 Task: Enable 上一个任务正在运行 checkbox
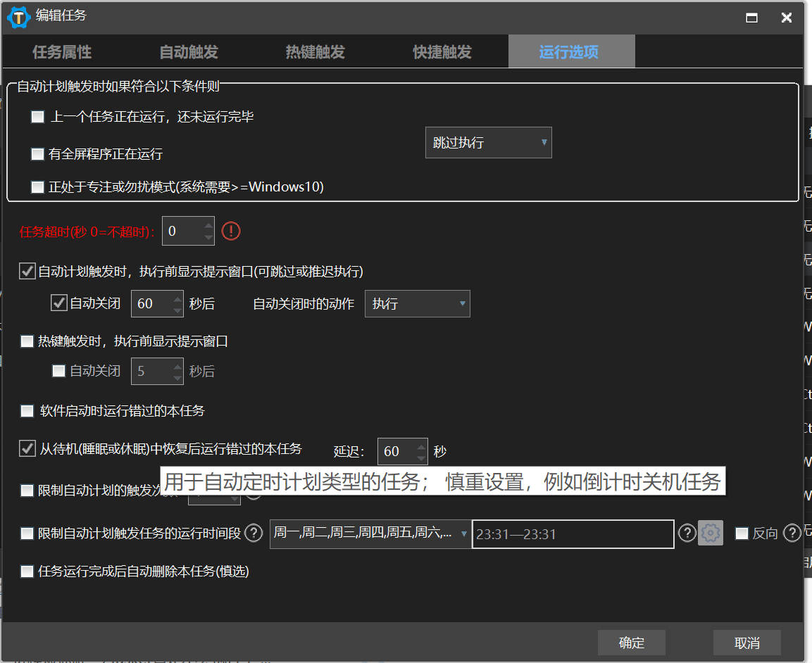(x=38, y=117)
